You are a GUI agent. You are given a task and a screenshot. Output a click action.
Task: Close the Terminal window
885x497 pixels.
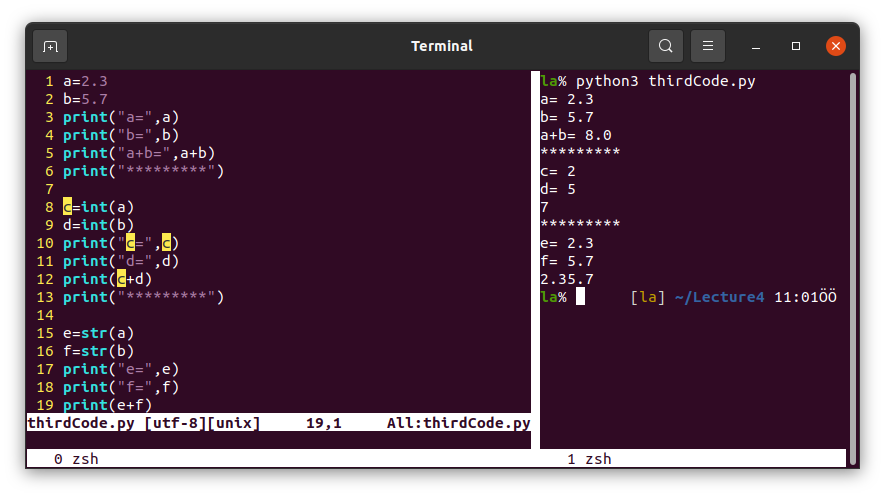[836, 46]
